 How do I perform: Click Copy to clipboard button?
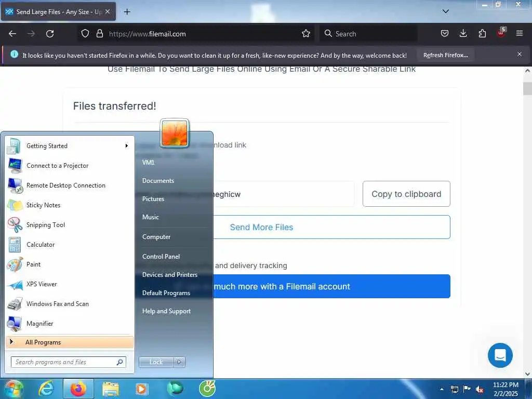pos(406,194)
